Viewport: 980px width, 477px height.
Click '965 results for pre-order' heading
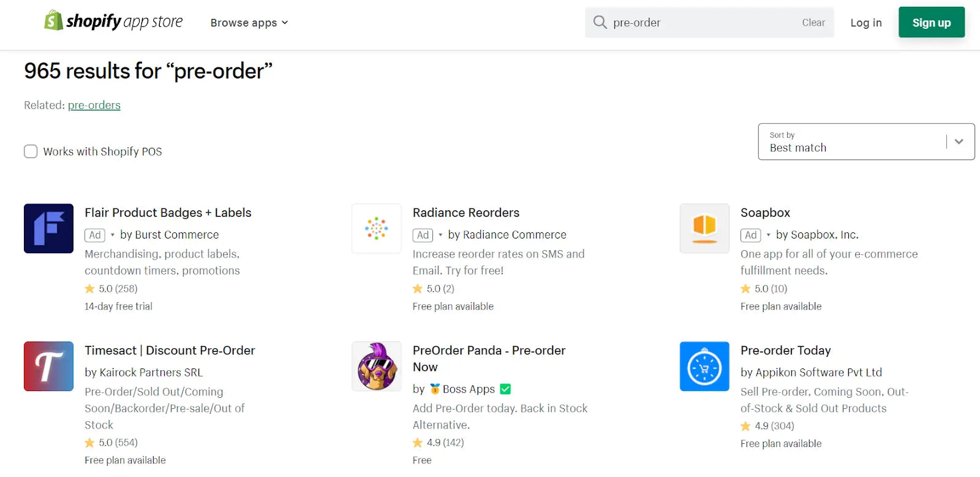[x=148, y=71]
